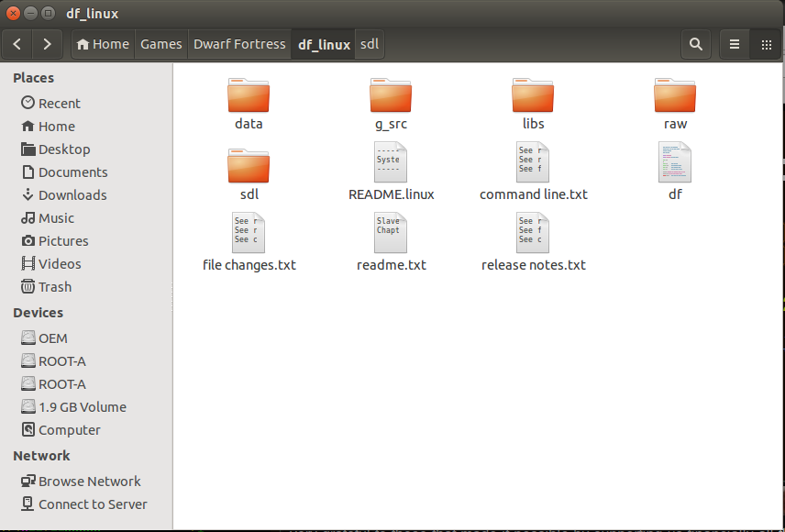Click Connect to Server
This screenshot has width=785, height=532.
click(x=92, y=504)
